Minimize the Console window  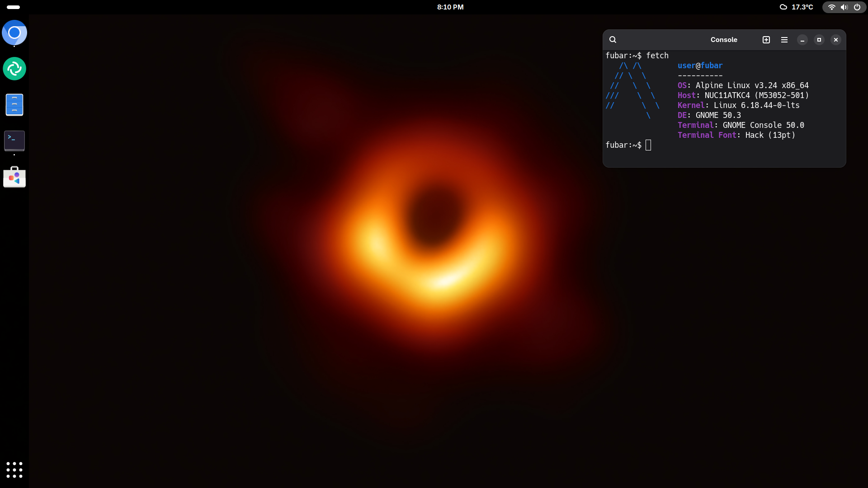pyautogui.click(x=802, y=40)
